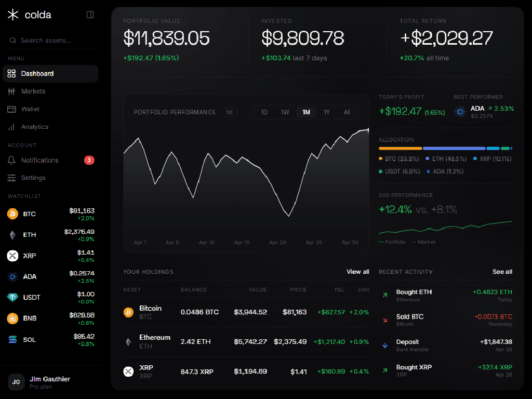
Task: Click the P&L column header
Action: point(340,290)
